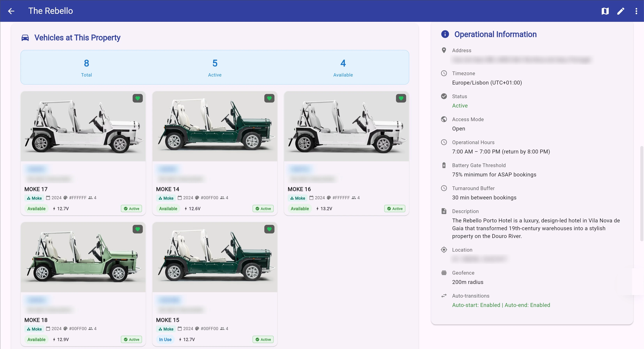
Task: Click the 12.9V battery reading
Action: tap(63, 339)
